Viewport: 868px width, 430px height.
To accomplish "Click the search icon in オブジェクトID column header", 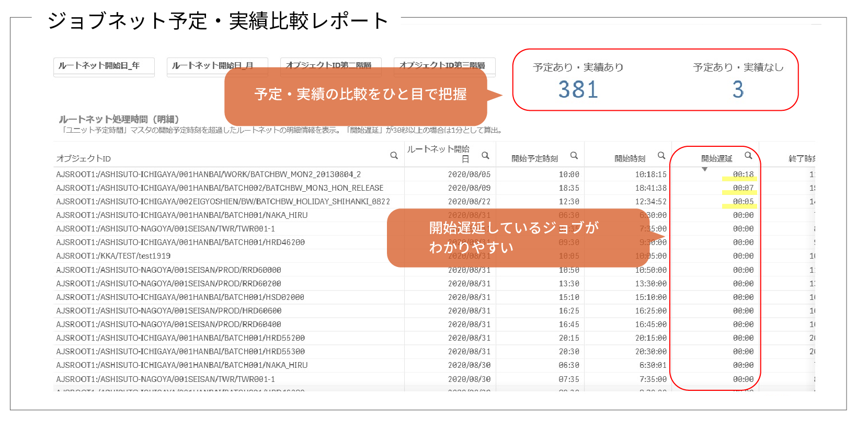I will coord(394,155).
